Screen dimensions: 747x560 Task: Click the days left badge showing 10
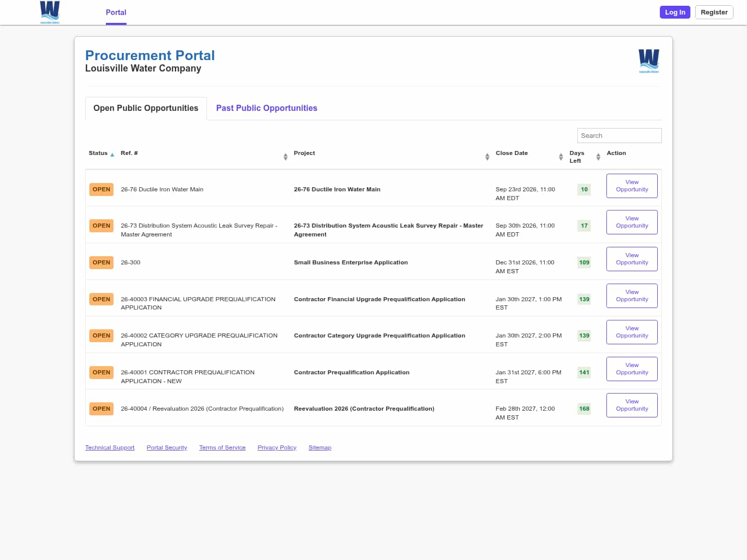click(584, 189)
